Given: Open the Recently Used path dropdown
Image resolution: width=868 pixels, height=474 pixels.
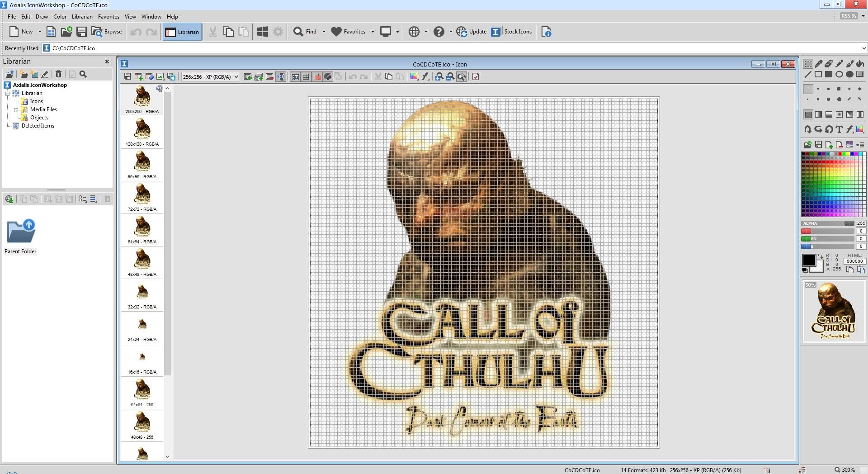Looking at the screenshot, I should [863, 48].
